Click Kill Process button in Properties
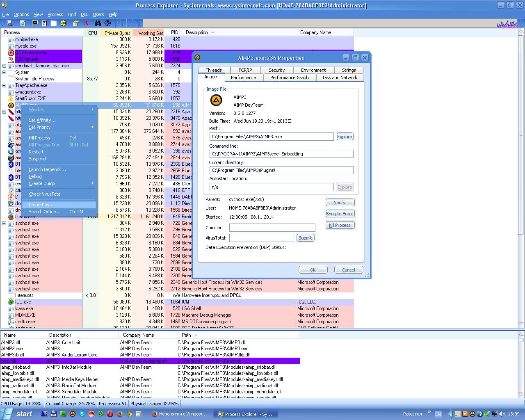Screen dimensions: 525x420 tap(340, 225)
